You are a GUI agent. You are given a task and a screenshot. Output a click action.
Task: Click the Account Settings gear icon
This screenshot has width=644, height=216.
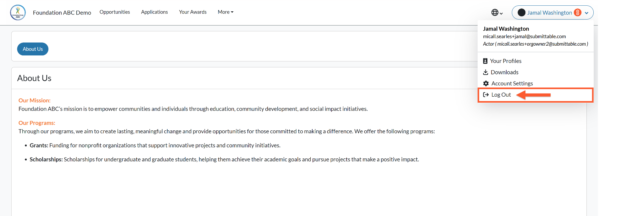click(x=486, y=83)
